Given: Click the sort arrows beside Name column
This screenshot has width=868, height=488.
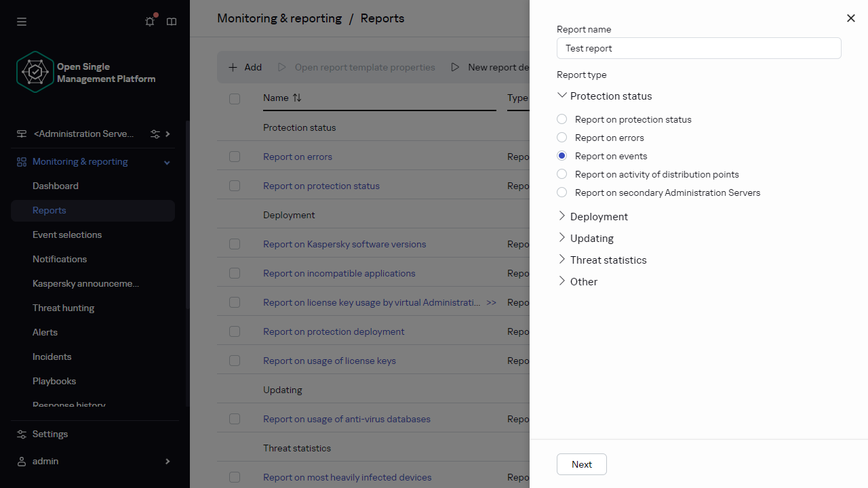Looking at the screenshot, I should coord(297,98).
